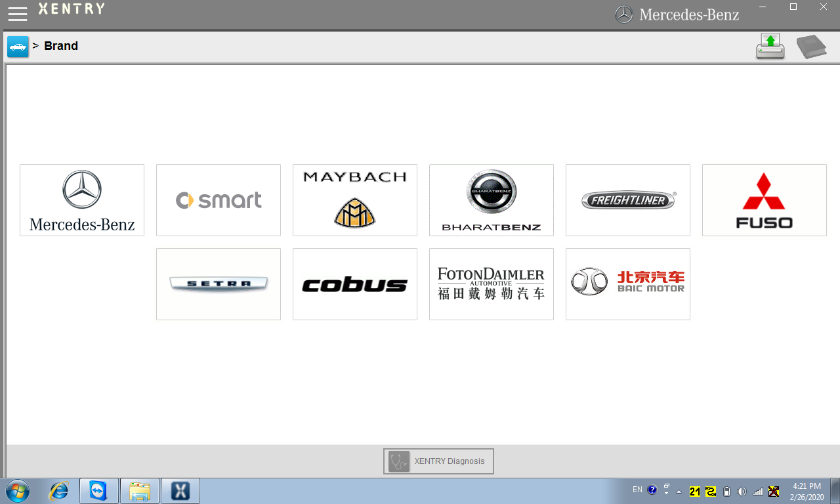840x504 pixels.
Task: Choose the Maybach brand tile
Action: tap(355, 200)
